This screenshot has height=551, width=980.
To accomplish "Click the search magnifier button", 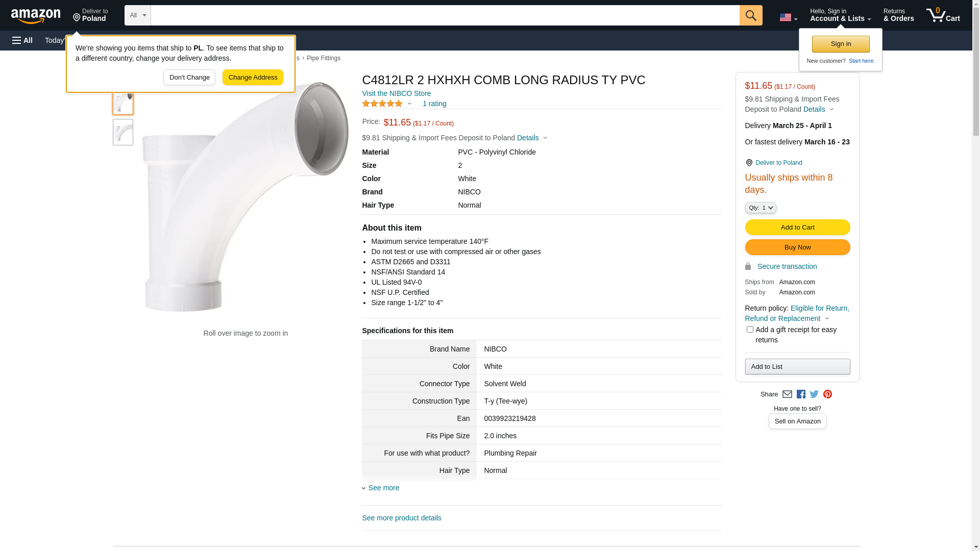I will 750,15.
